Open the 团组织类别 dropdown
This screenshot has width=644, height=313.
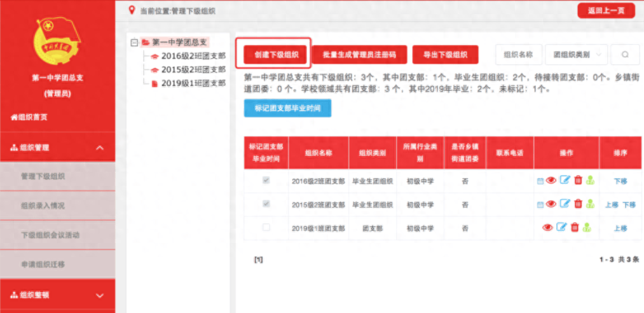576,55
